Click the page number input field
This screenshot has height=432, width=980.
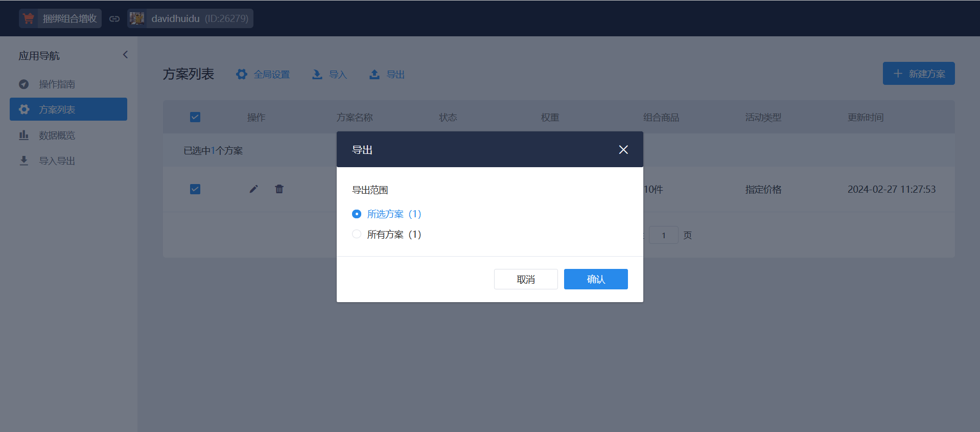coord(663,235)
